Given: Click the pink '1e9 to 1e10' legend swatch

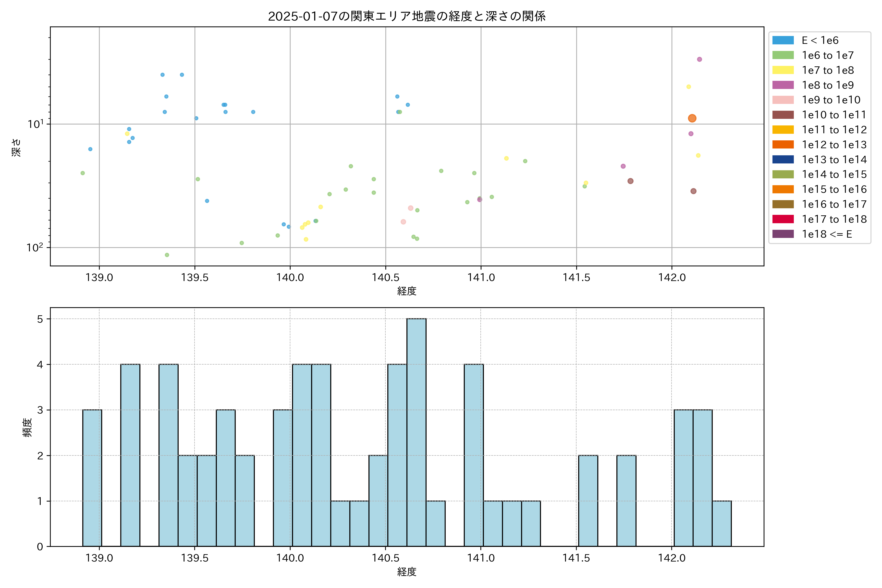Looking at the screenshot, I should pos(783,100).
